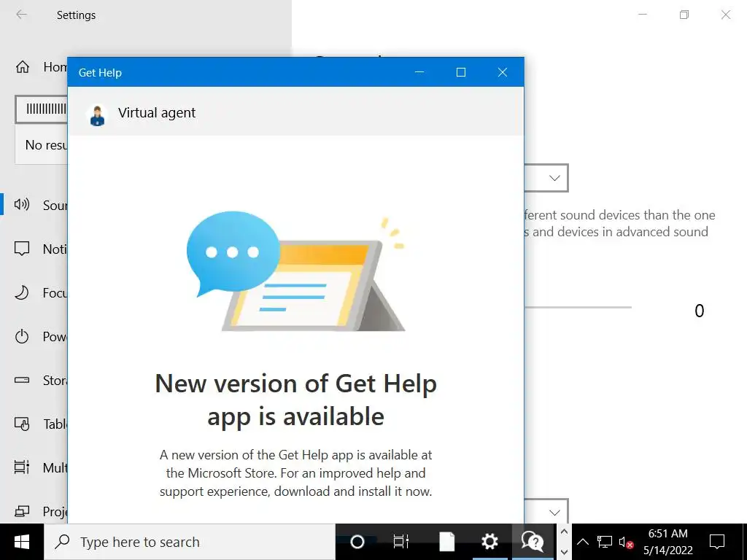Close the Settings window
This screenshot has width=747, height=560.
tap(726, 15)
